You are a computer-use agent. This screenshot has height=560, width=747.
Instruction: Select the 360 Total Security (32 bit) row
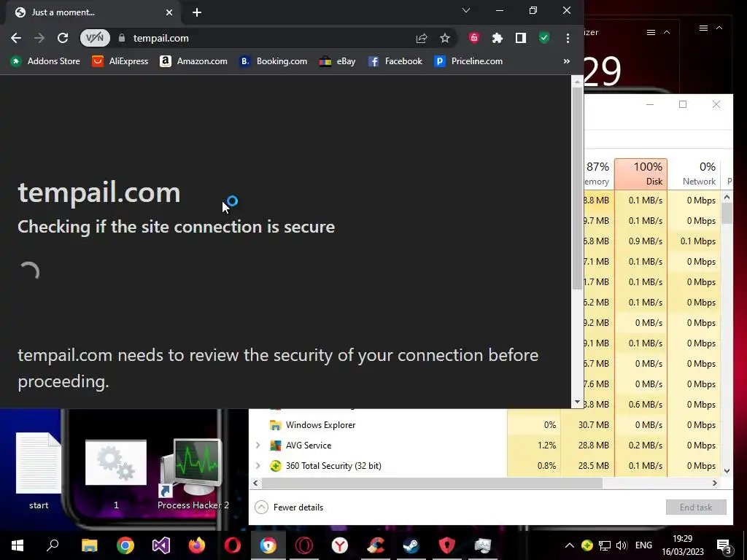[x=487, y=466]
